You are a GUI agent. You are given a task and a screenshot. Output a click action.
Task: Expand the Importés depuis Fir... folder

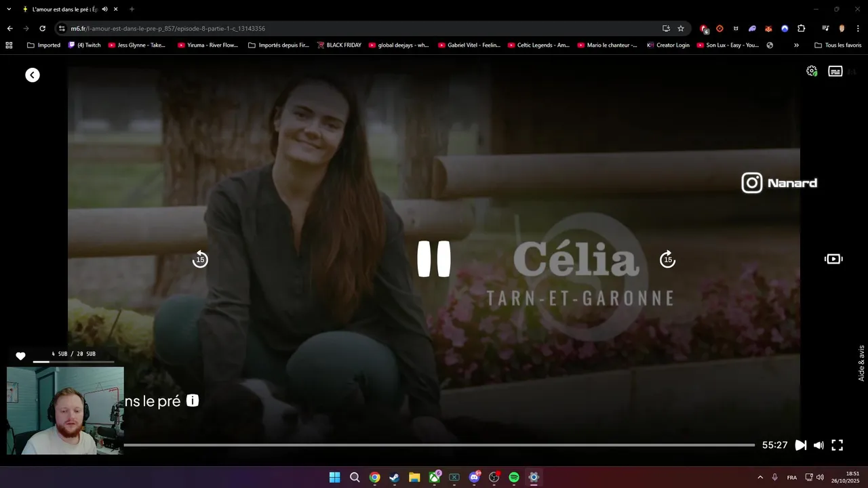[x=279, y=45]
